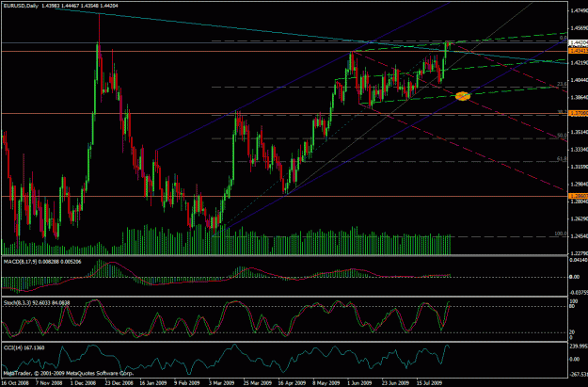The height and width of the screenshot is (387, 588).
Task: Click the 1.4749 price axis value
Action: [x=579, y=11]
